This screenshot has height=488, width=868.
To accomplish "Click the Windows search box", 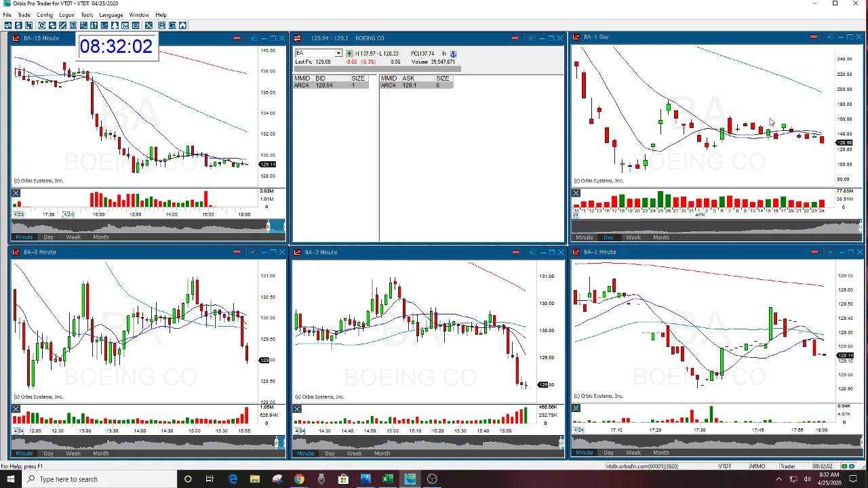I will click(x=99, y=479).
